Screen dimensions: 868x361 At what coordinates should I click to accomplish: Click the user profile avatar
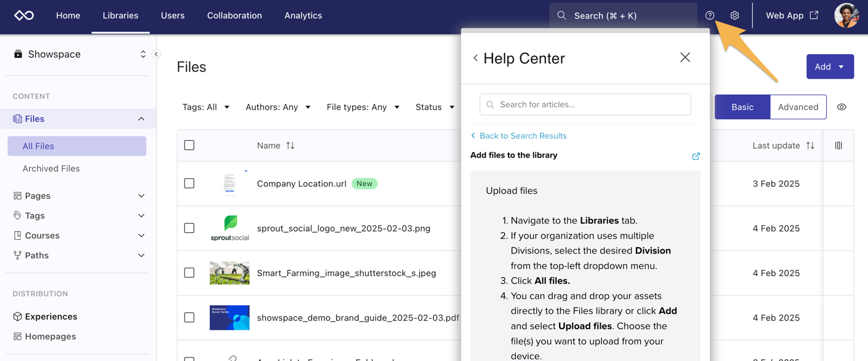[846, 15]
